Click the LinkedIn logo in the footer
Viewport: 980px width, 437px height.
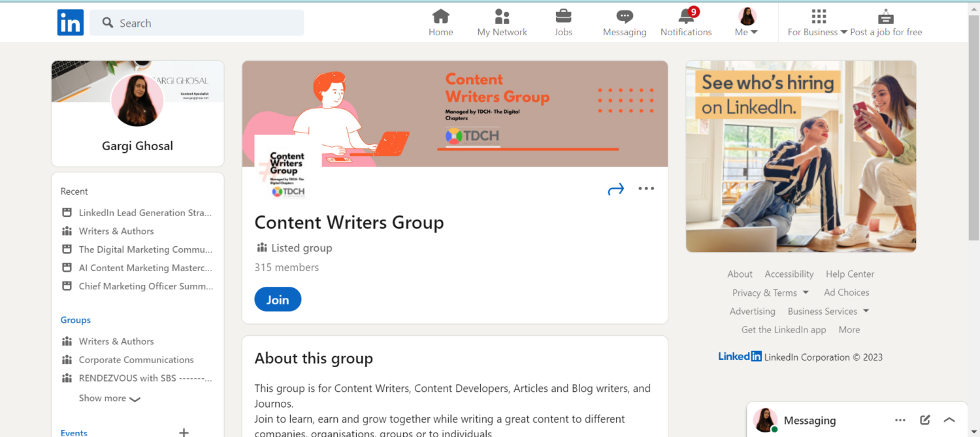coord(740,356)
